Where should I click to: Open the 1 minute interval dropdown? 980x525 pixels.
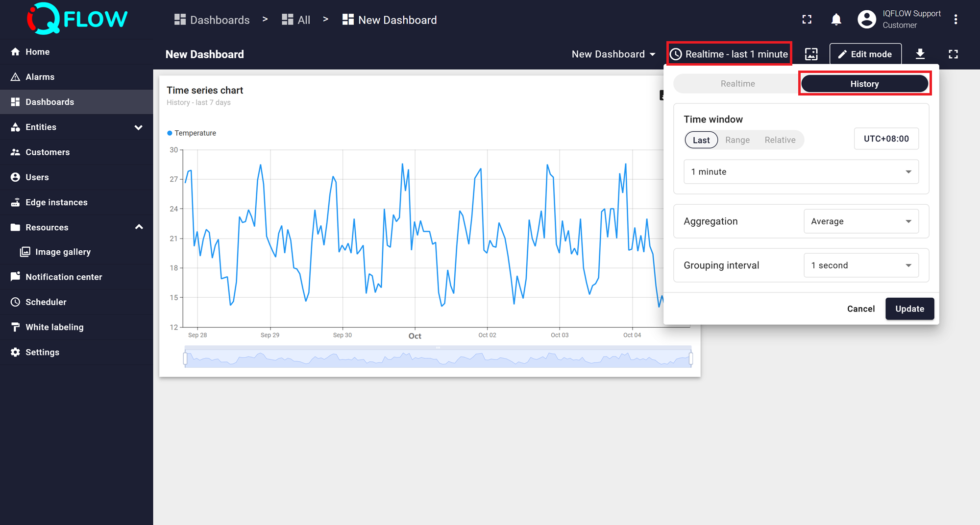[801, 172]
